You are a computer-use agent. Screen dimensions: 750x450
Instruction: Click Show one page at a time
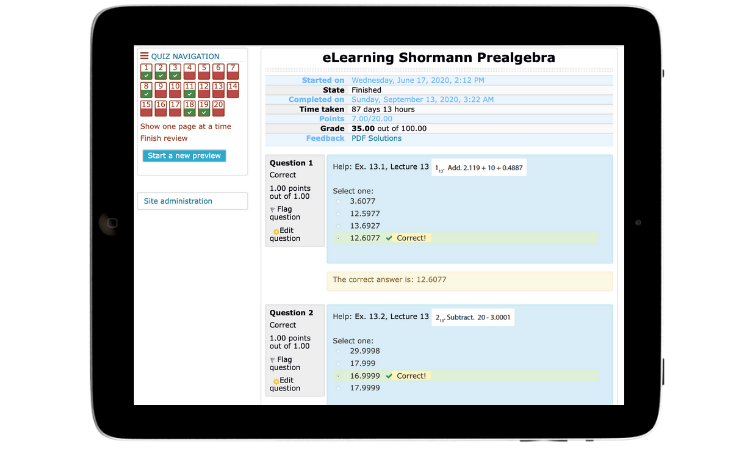(x=185, y=127)
